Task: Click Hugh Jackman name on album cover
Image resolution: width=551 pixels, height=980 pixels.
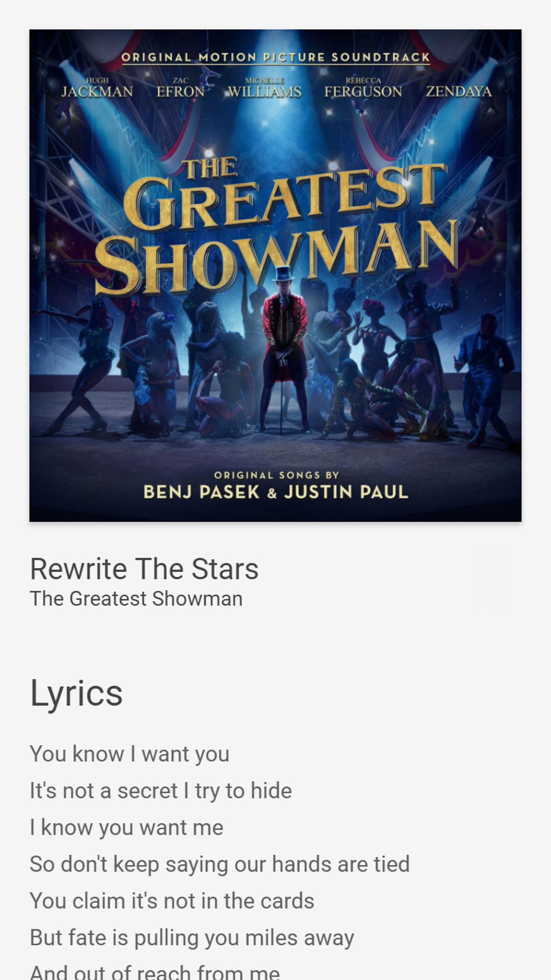Action: point(97,88)
